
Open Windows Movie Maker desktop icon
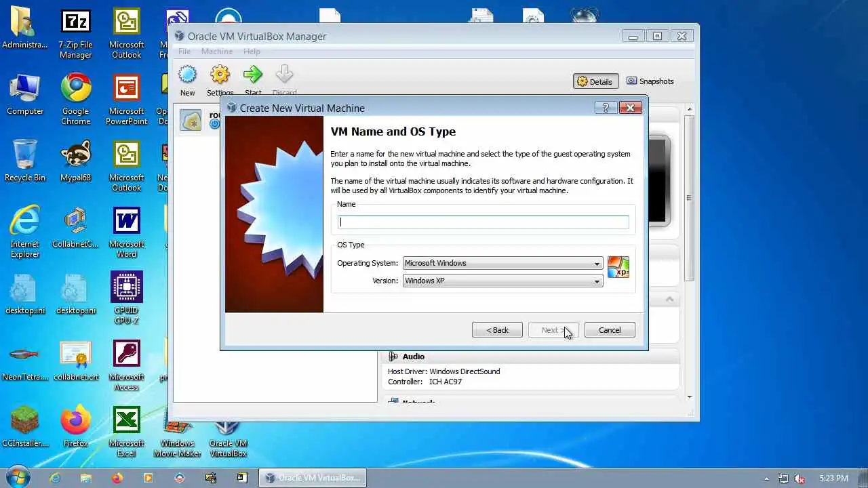(x=177, y=439)
